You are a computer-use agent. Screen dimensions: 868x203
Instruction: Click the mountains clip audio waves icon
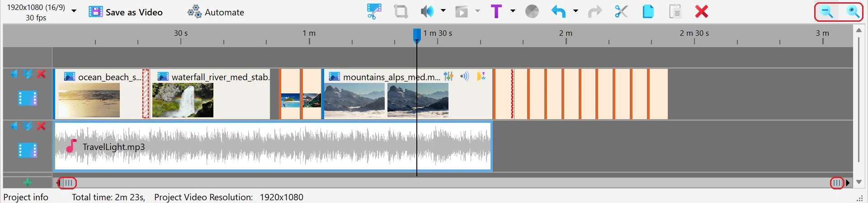(x=465, y=76)
